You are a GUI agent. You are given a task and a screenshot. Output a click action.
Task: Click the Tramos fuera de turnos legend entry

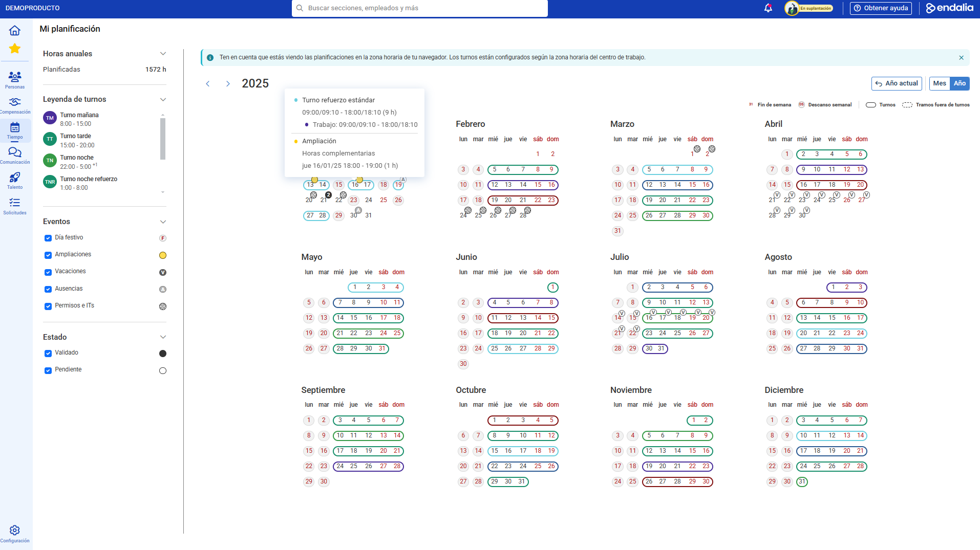coord(936,105)
